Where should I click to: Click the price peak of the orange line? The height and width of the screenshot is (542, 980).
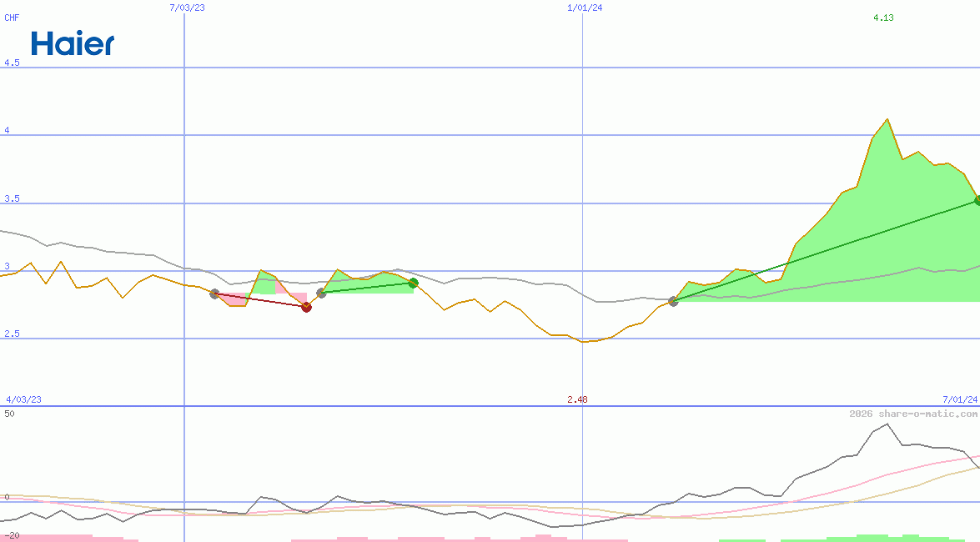[x=886, y=119]
